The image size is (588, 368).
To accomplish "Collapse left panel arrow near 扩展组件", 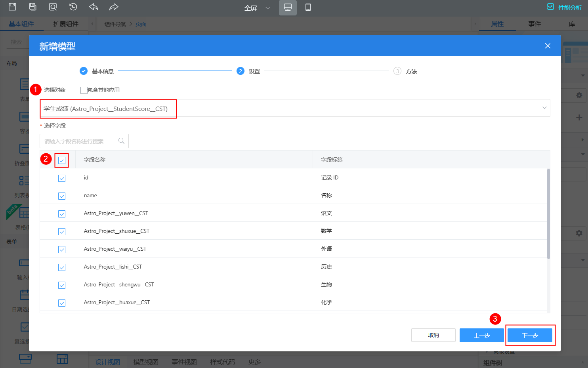I will click(92, 24).
